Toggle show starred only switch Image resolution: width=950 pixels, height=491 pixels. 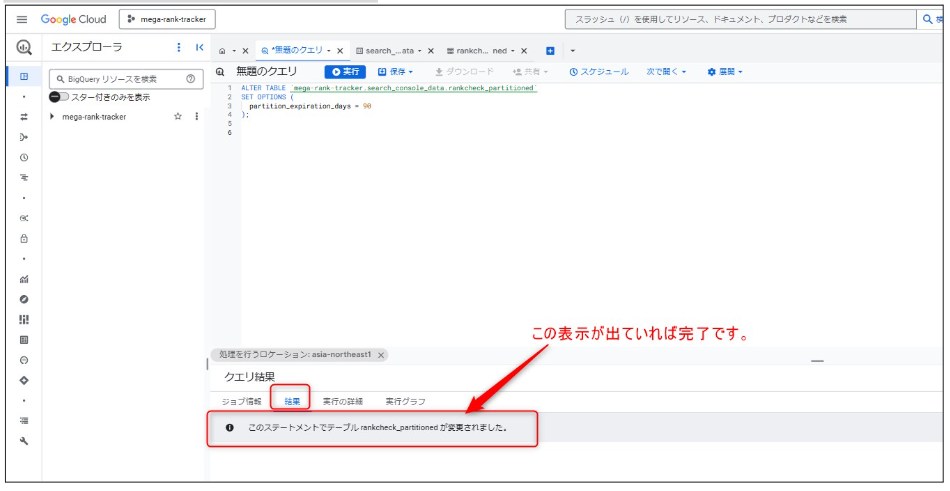pyautogui.click(x=59, y=97)
